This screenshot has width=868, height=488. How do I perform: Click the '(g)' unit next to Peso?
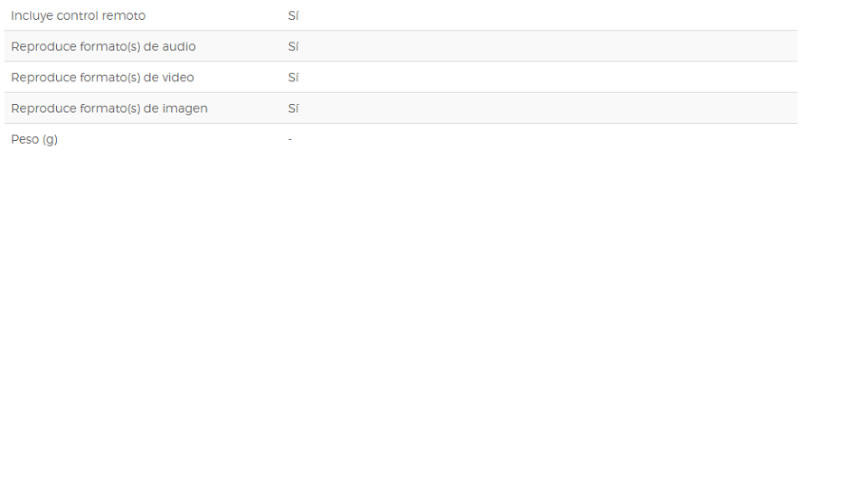[50, 139]
